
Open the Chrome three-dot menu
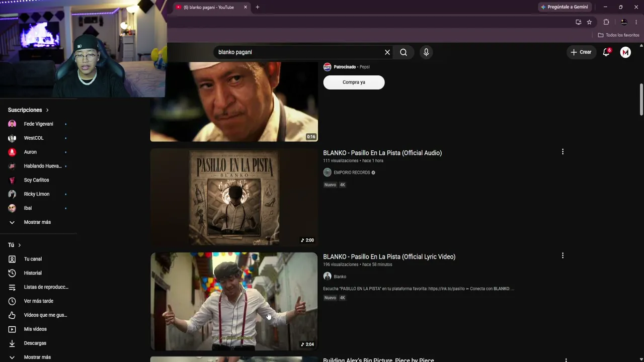(x=636, y=22)
